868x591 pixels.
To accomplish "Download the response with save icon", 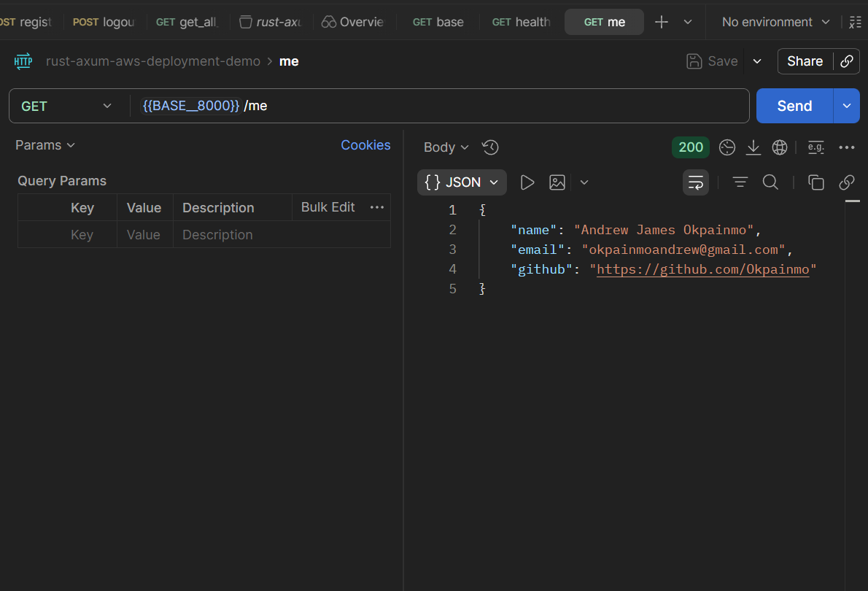I will pos(753,147).
